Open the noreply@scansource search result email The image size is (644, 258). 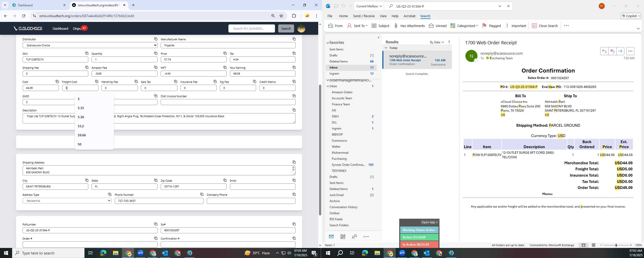point(417,60)
